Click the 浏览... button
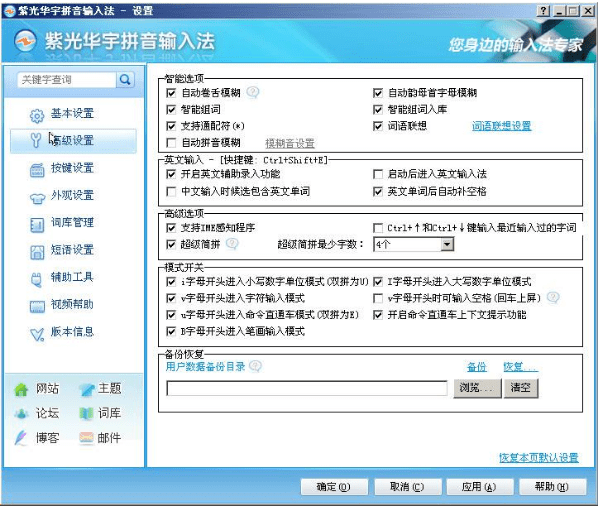Screen dimensions: 600x510 click(477, 388)
